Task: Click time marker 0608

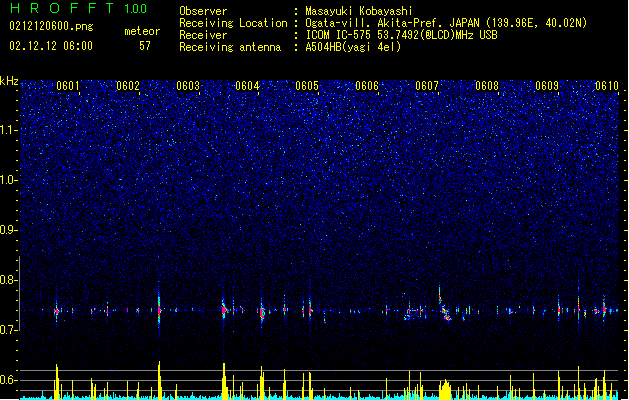Action: tap(487, 86)
